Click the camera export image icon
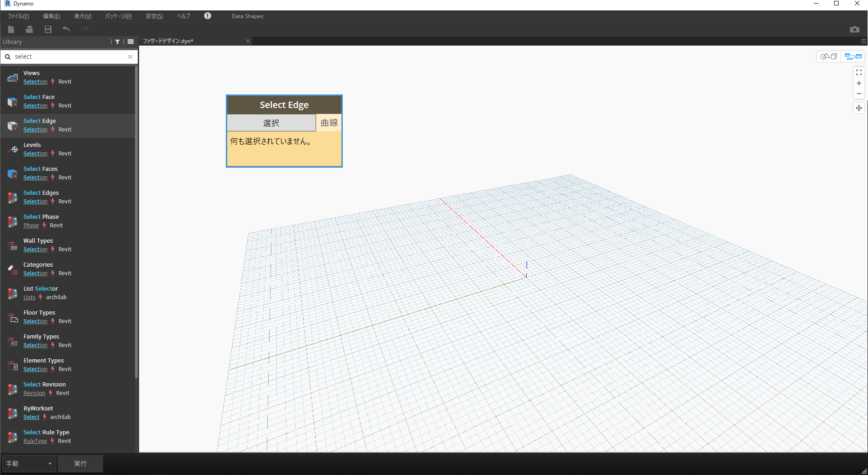The height and width of the screenshot is (475, 868). coord(854,29)
